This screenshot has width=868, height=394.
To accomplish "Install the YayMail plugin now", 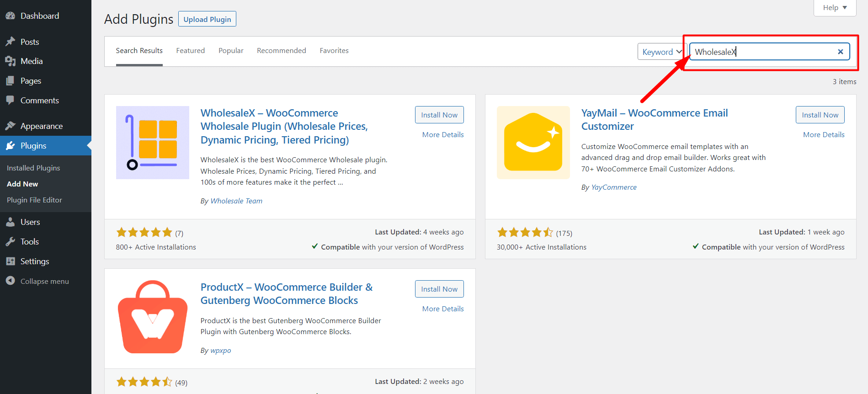I will click(x=820, y=115).
